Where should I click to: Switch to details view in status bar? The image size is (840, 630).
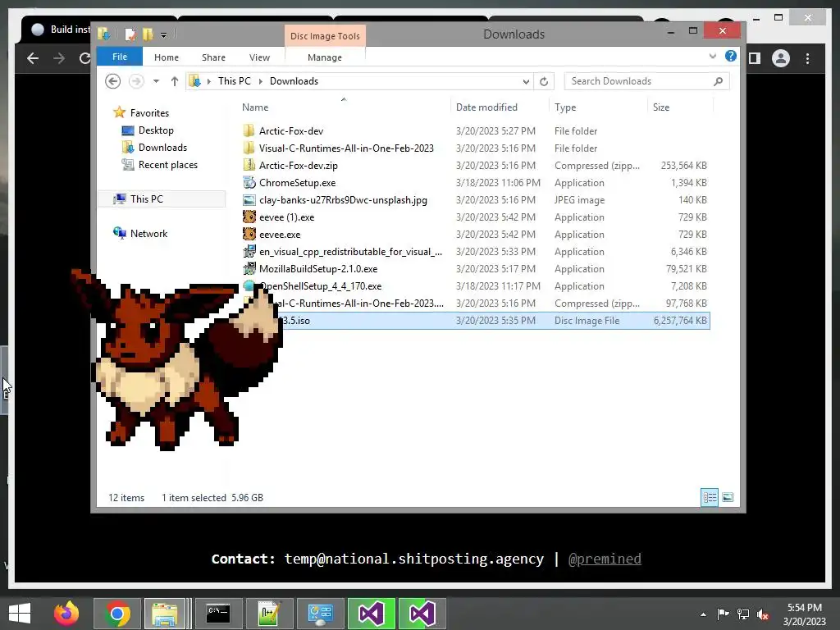coord(710,497)
